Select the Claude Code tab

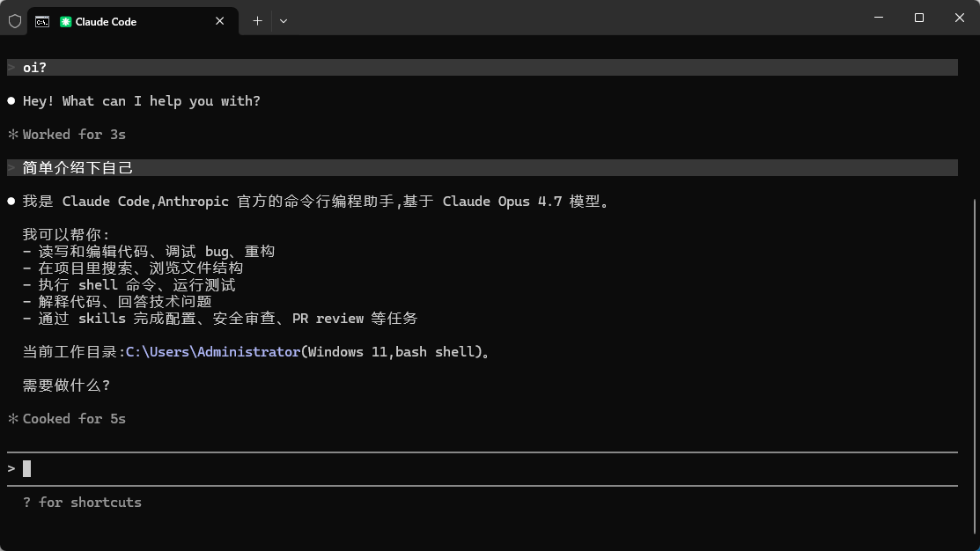point(132,21)
